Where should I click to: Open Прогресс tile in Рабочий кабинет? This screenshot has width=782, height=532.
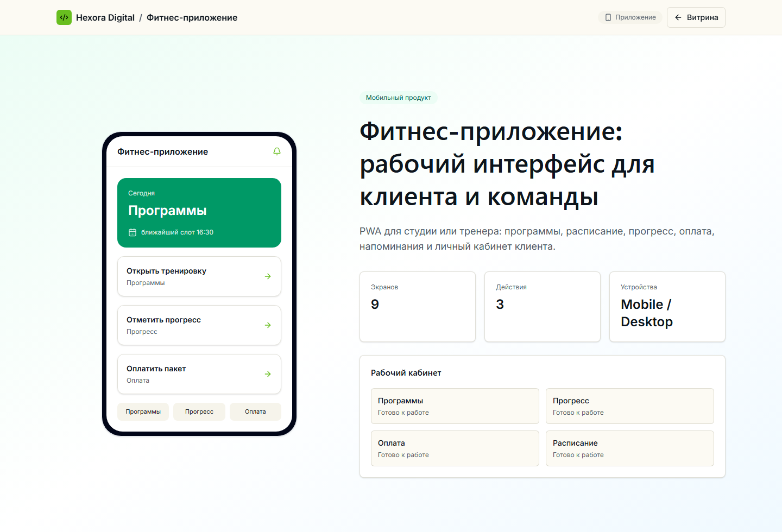tap(630, 406)
